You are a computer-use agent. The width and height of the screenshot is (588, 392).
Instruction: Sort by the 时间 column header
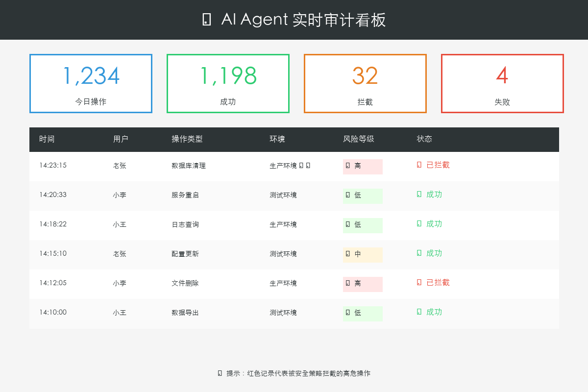[x=47, y=139]
